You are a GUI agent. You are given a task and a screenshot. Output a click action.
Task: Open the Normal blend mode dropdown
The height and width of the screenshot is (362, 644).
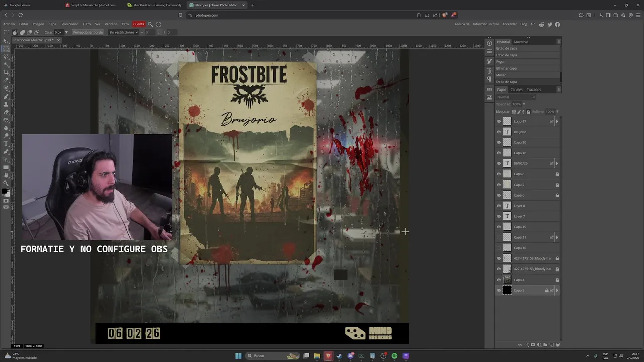[x=516, y=97]
